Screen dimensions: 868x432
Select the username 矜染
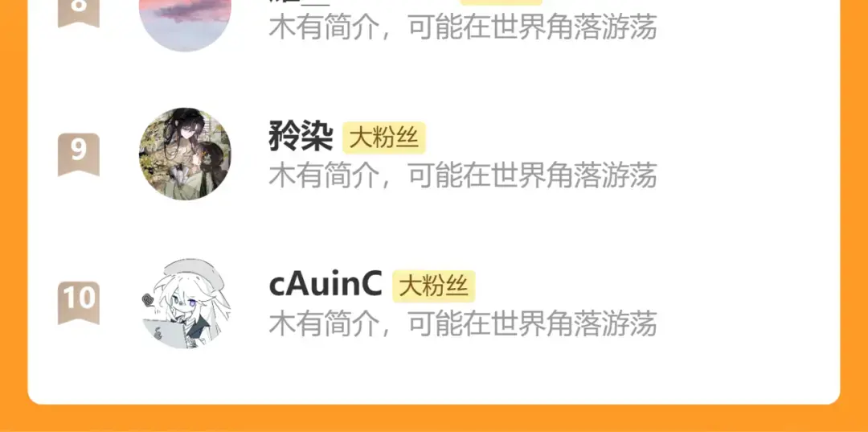(x=301, y=138)
